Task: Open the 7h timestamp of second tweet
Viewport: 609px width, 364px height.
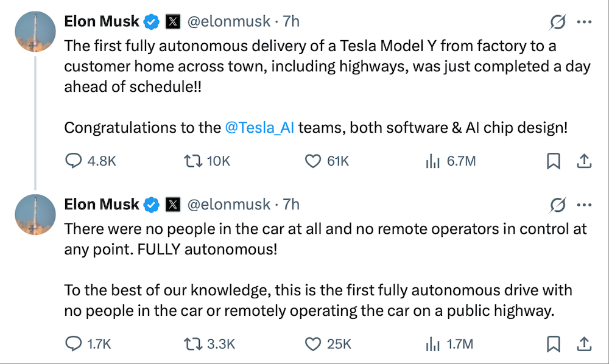Action: click(292, 205)
